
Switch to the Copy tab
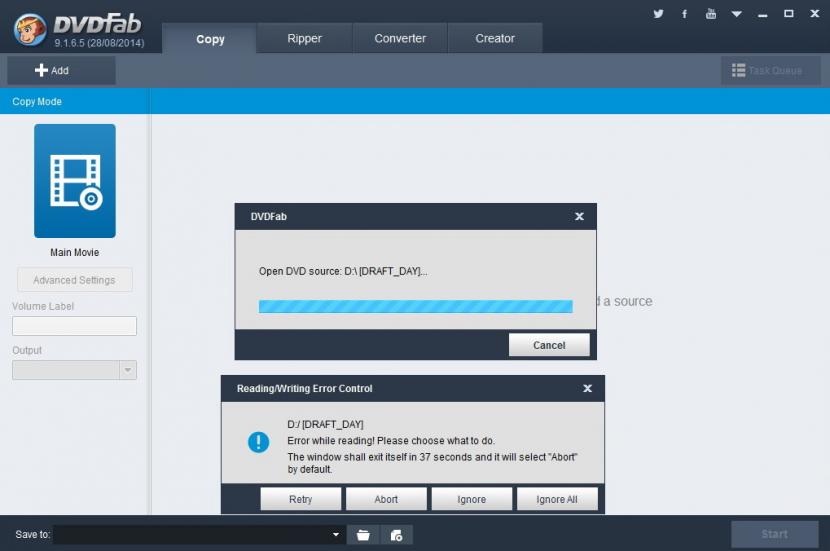tap(210, 39)
